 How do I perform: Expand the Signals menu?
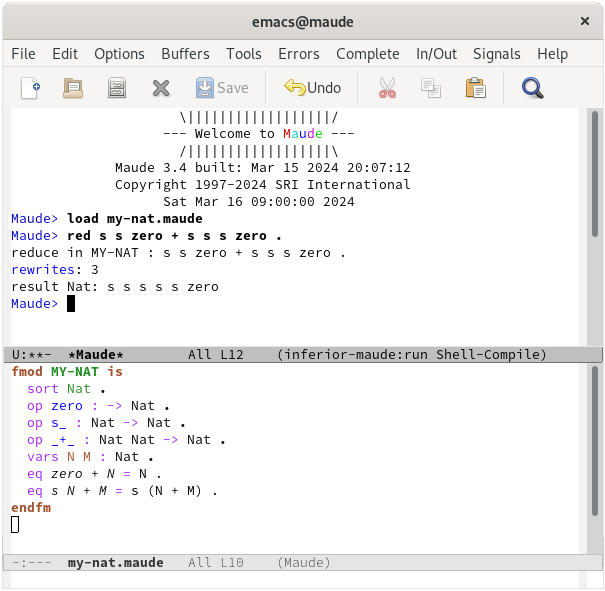pyautogui.click(x=497, y=54)
